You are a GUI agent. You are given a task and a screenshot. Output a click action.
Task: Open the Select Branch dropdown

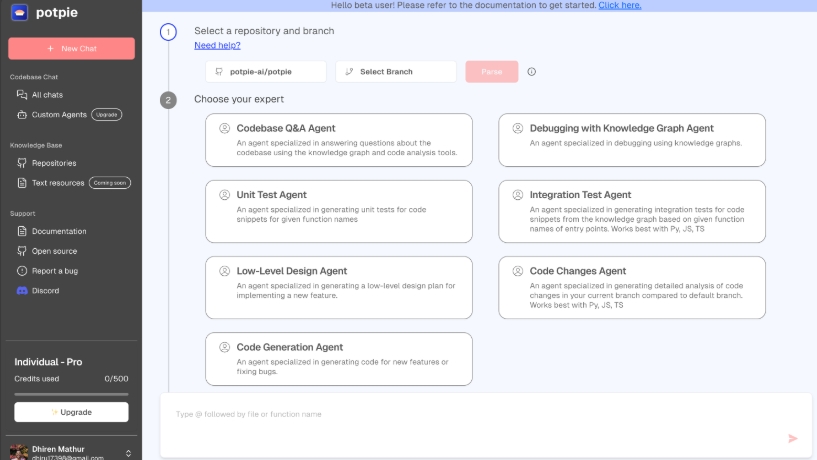coord(396,72)
